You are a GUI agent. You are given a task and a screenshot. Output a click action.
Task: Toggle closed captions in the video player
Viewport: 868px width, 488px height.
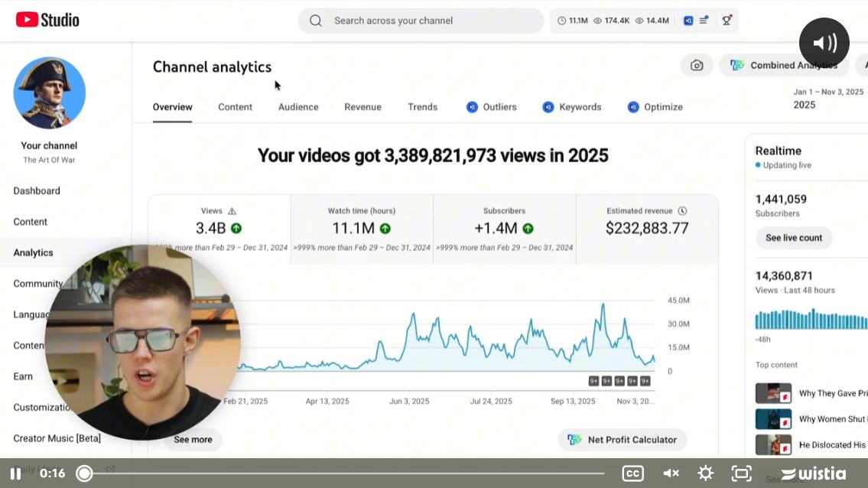coord(632,473)
